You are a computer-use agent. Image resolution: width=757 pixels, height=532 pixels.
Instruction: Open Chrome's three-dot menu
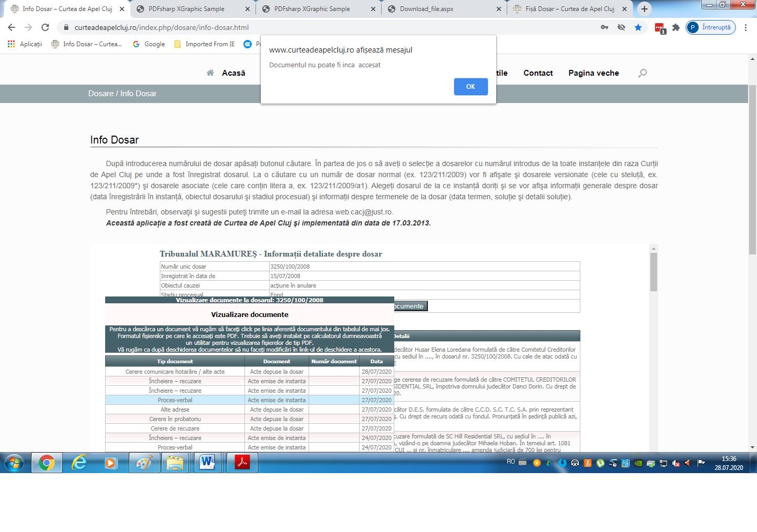(745, 27)
